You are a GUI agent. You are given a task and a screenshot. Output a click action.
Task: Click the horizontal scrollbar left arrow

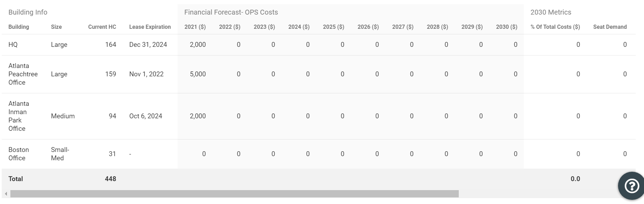pyautogui.click(x=6, y=194)
